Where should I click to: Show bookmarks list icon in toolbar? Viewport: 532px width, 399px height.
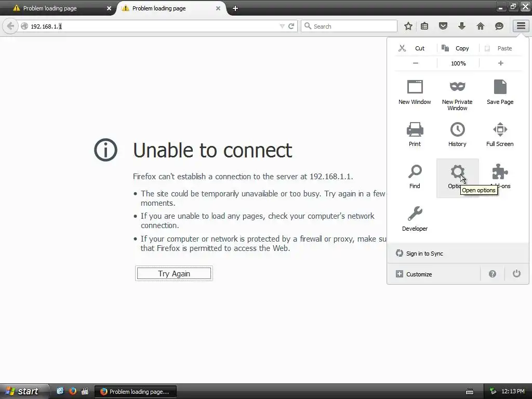pyautogui.click(x=424, y=26)
